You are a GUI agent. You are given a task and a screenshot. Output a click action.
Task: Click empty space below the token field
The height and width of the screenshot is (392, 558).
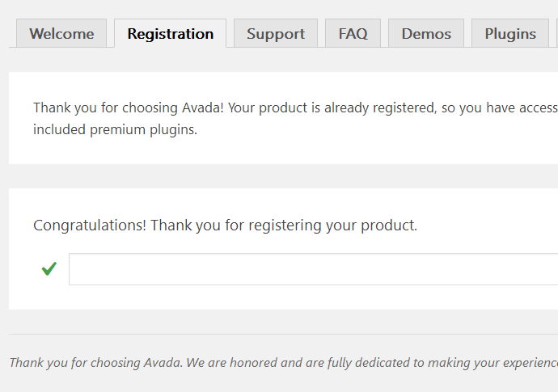(x=283, y=297)
